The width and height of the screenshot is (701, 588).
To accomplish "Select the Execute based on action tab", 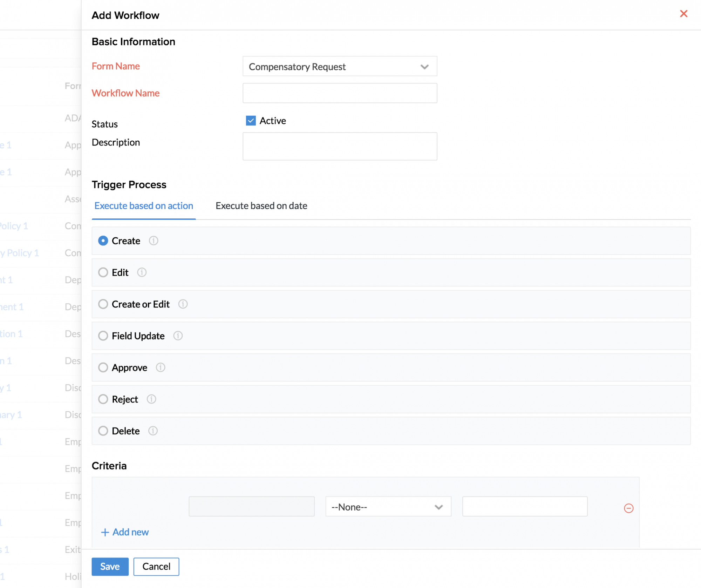I will click(143, 206).
